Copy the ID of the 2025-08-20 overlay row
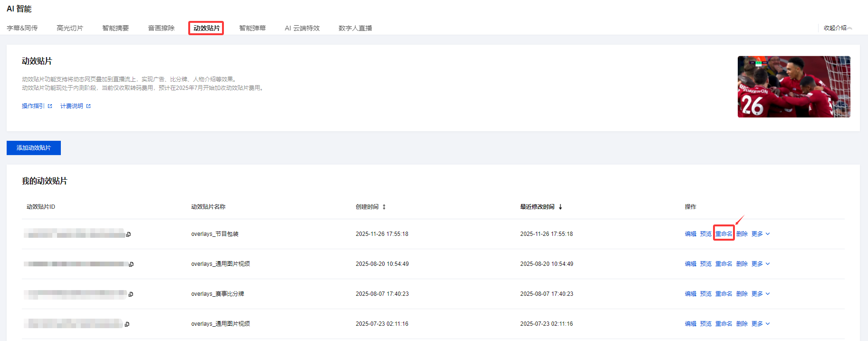 (131, 264)
